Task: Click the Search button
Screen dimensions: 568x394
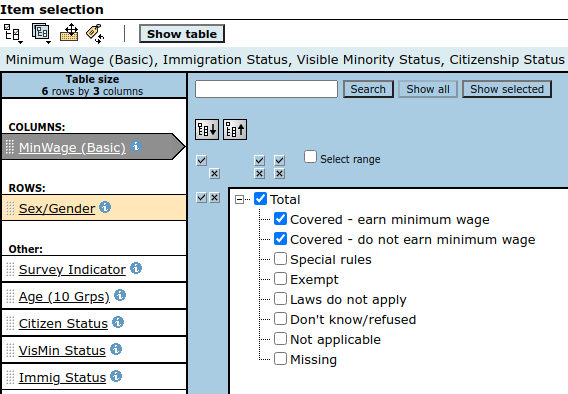Action: pyautogui.click(x=368, y=89)
